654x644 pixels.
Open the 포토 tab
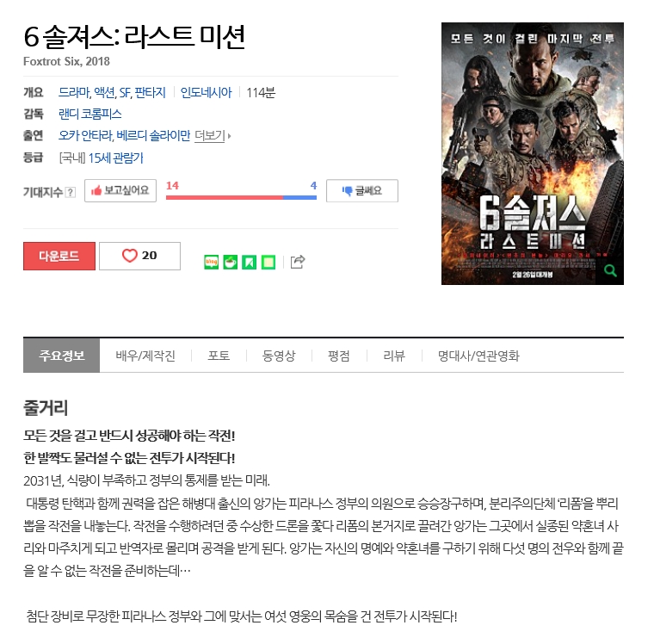219,356
